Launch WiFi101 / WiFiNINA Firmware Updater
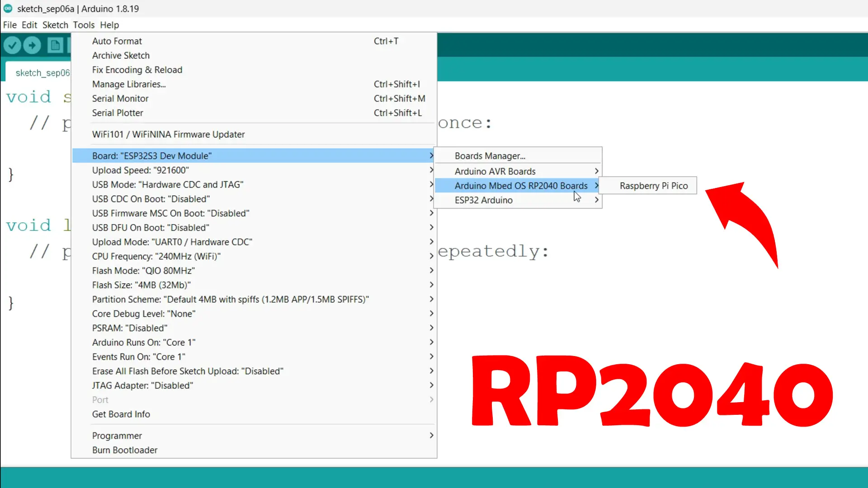Viewport: 868px width, 488px height. [x=254, y=134]
